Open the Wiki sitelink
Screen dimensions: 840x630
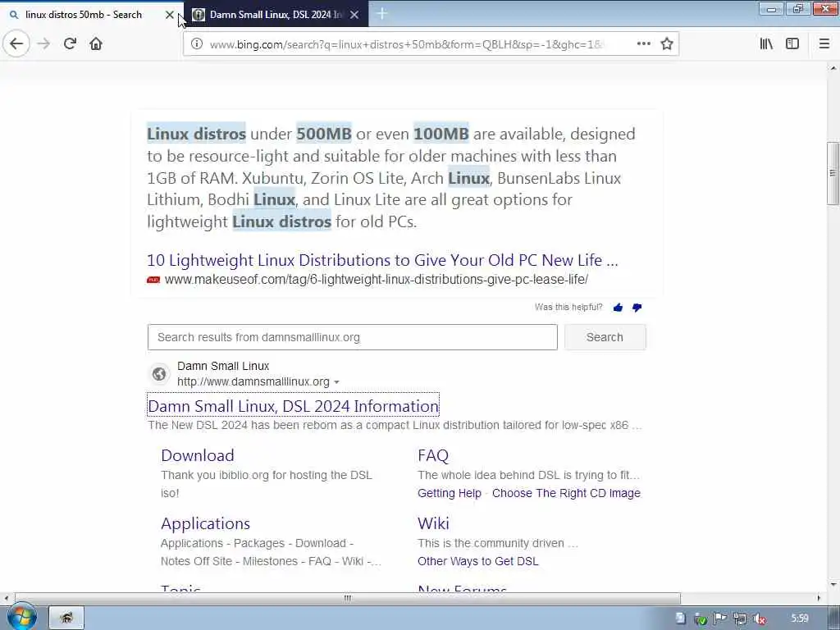(x=433, y=523)
